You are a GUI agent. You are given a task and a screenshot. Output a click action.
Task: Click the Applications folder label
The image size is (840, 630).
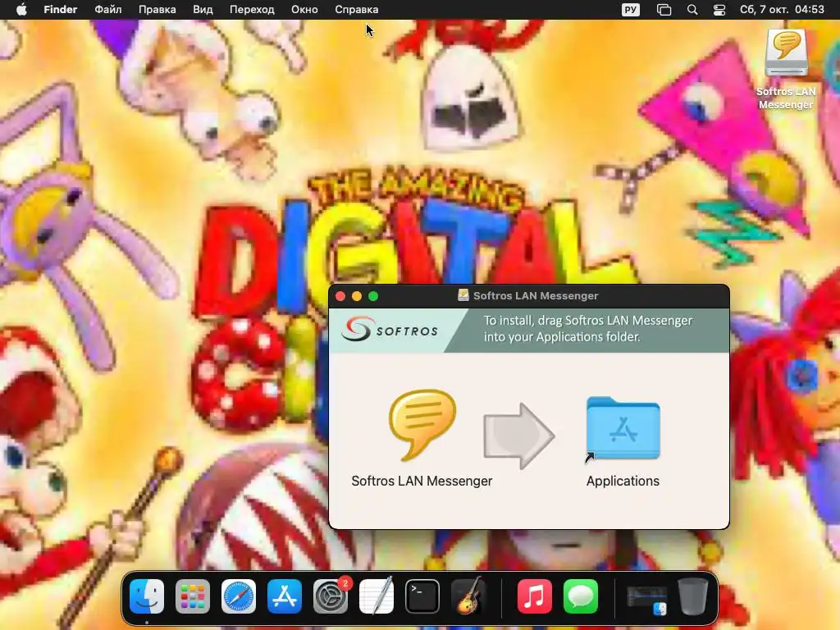pyautogui.click(x=623, y=481)
